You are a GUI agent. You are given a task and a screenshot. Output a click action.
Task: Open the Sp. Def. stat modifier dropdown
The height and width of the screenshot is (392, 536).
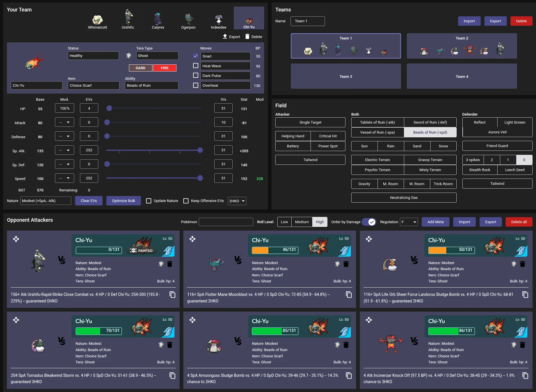[x=64, y=164]
